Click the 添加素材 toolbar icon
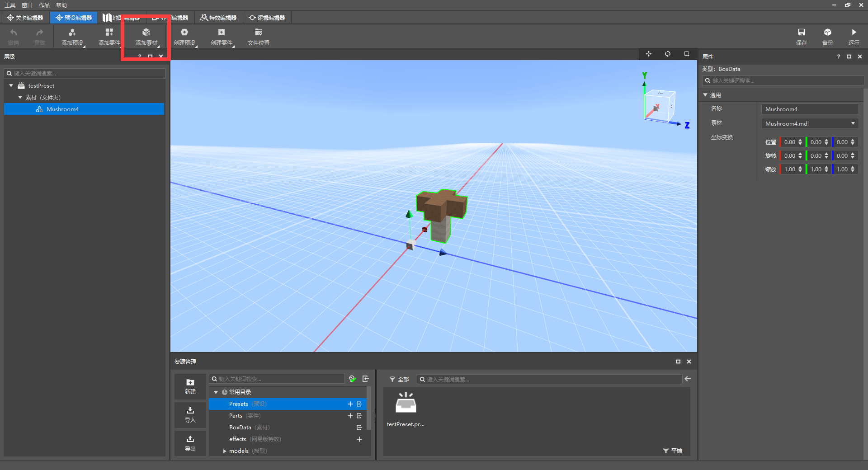 (146, 37)
